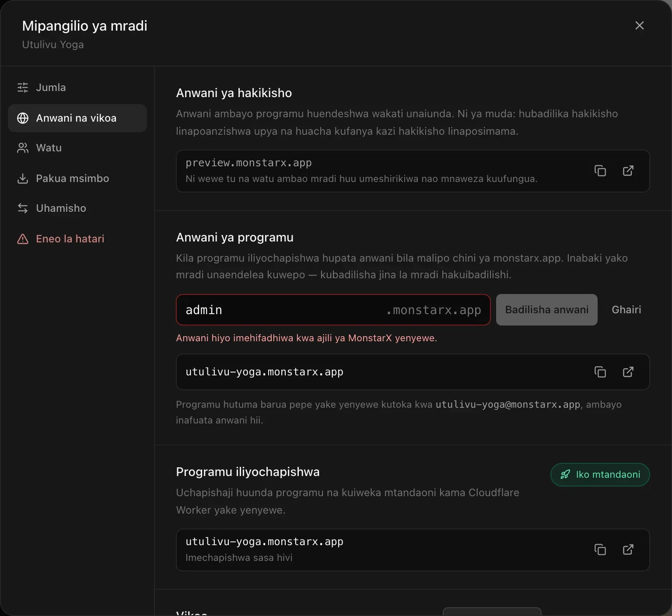
Task: Switch to Pakua msimbo
Action: click(x=77, y=178)
